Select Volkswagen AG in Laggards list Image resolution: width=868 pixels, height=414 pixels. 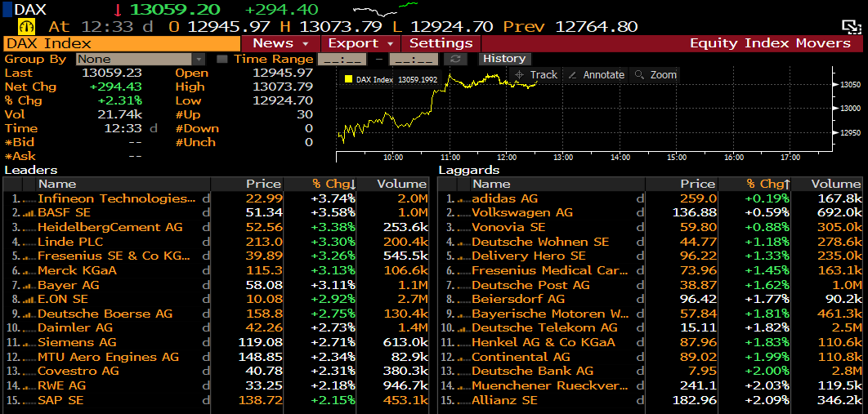point(650,213)
